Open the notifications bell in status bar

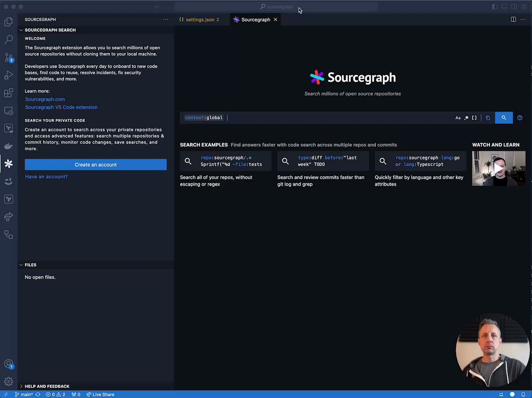pyautogui.click(x=523, y=394)
